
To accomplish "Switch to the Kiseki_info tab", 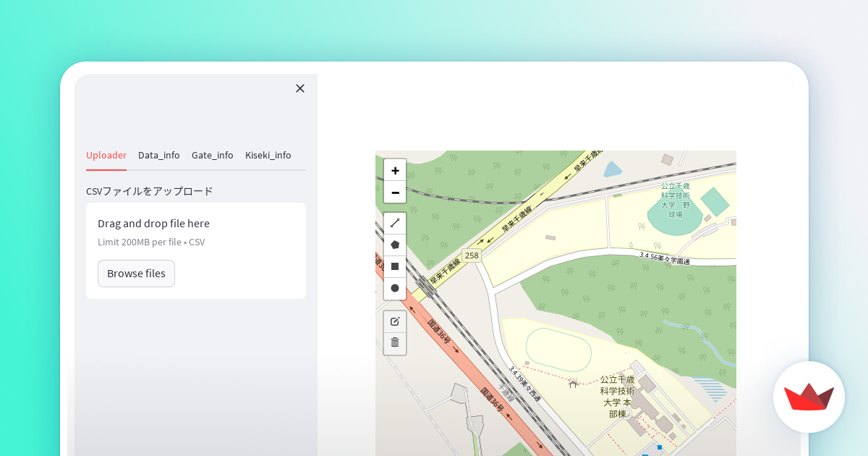I will coord(268,155).
